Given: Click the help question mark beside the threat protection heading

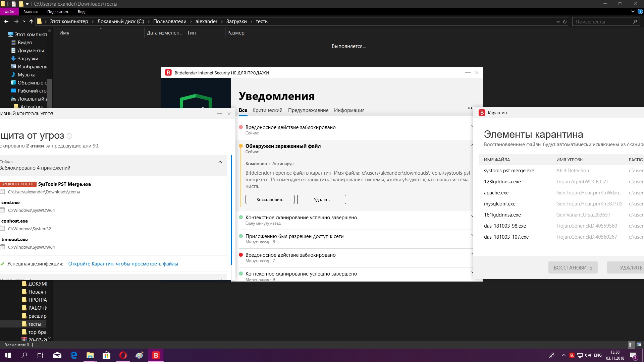Looking at the screenshot, I should [x=69, y=136].
